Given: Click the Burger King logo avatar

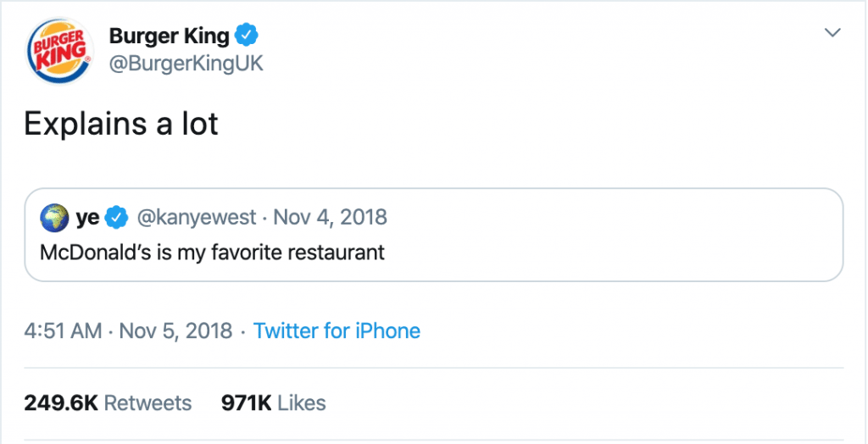Looking at the screenshot, I should [58, 50].
